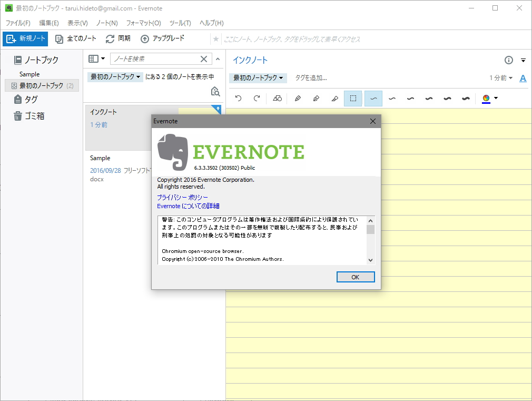Click OK in the About dialog

pos(356,277)
